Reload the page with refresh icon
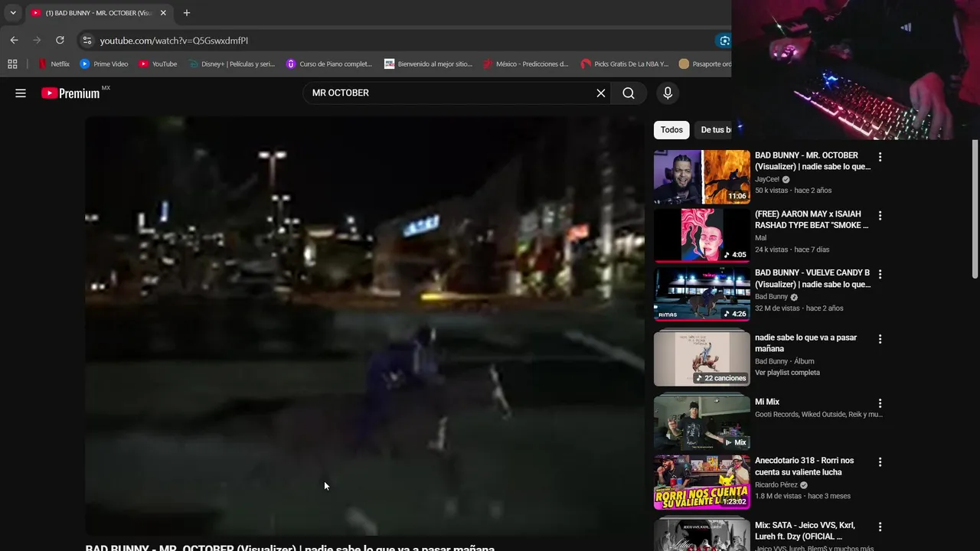This screenshot has height=551, width=980. pyautogui.click(x=60, y=41)
